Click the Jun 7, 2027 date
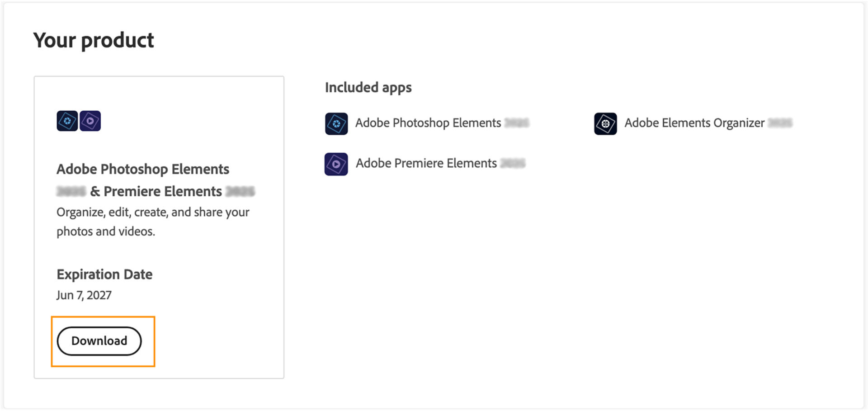 (x=84, y=295)
